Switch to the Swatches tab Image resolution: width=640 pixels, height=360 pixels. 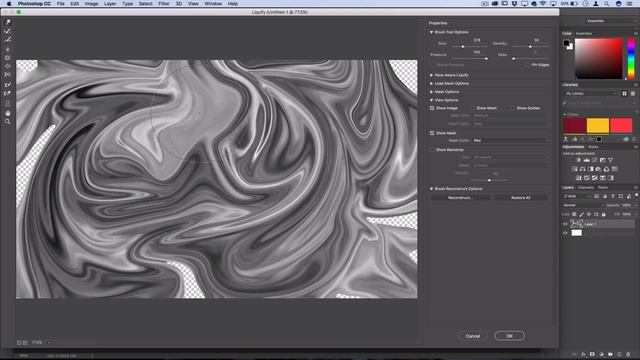584,33
